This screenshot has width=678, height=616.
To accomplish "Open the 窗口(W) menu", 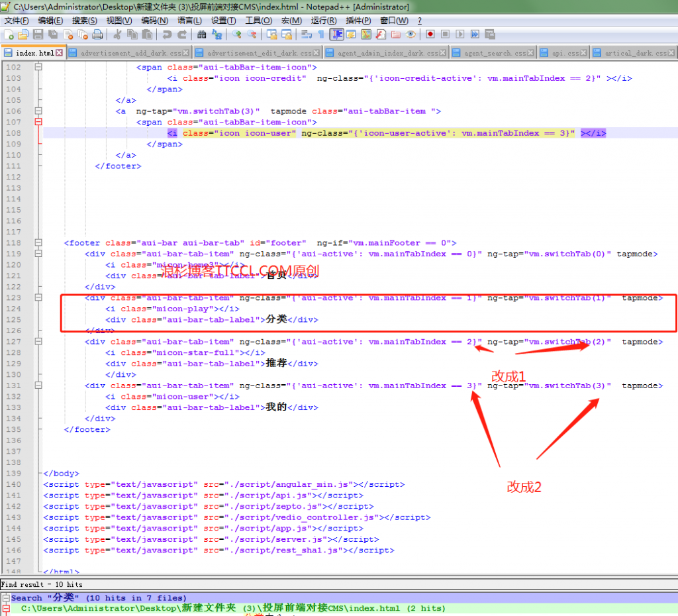I will [x=394, y=21].
